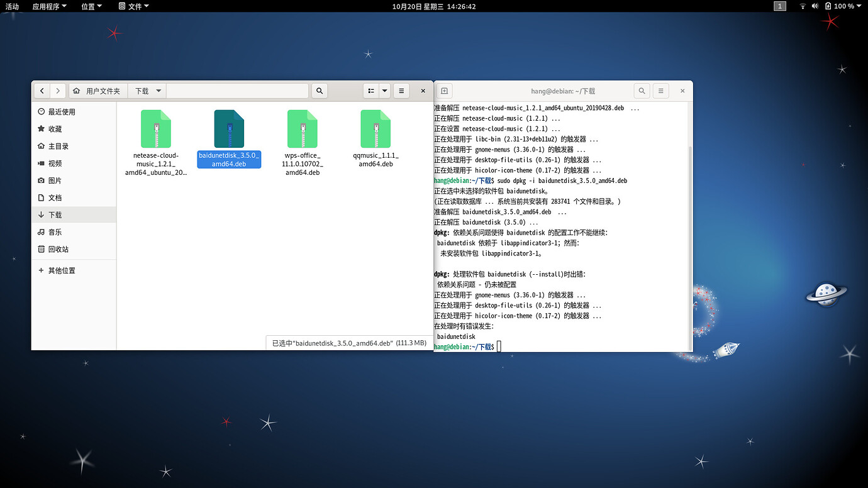Click the terminal title hang@debian
Image resolution: width=868 pixels, height=488 pixels.
pyautogui.click(x=563, y=91)
